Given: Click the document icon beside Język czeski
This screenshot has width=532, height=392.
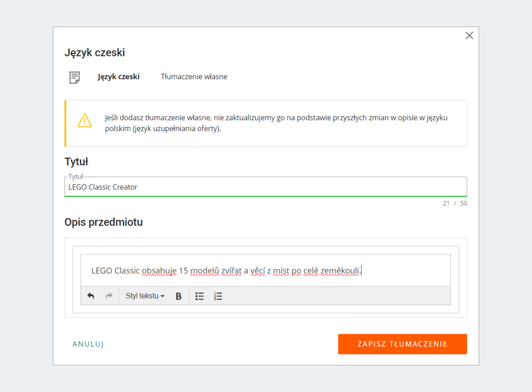Looking at the screenshot, I should click(75, 77).
